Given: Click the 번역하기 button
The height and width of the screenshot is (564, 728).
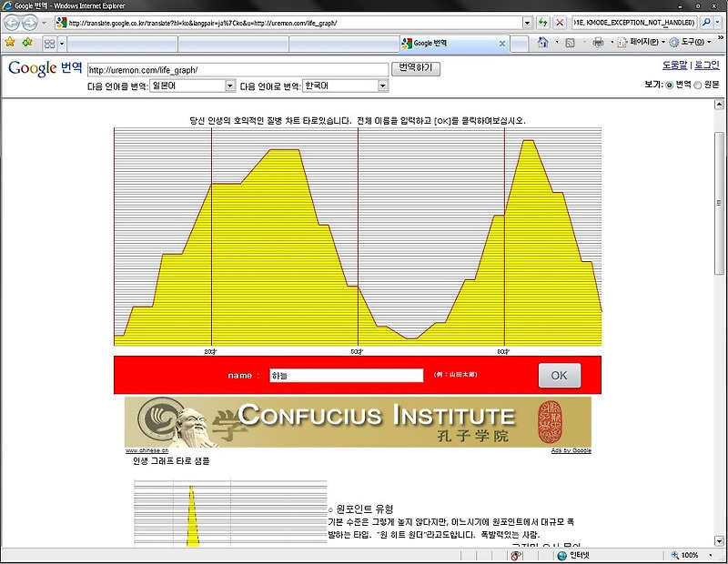Looking at the screenshot, I should tap(416, 68).
